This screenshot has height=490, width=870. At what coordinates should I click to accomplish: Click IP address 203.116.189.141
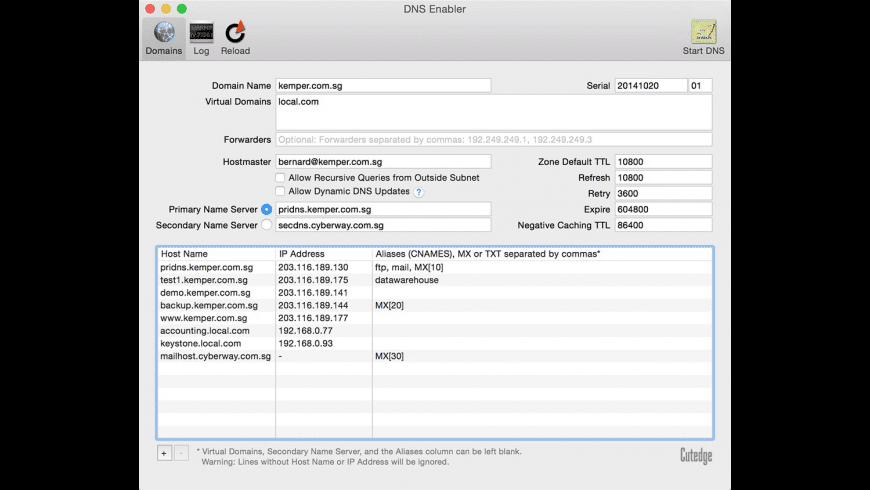[x=313, y=292]
